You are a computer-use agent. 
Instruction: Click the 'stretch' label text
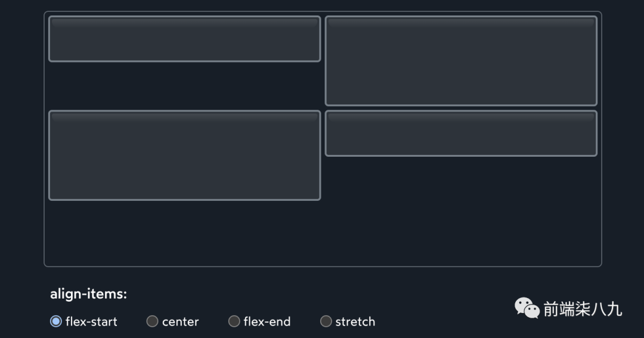[355, 322]
